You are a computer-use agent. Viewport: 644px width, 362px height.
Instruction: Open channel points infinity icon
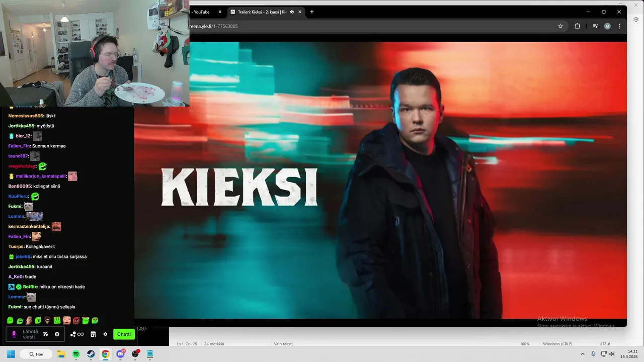pyautogui.click(x=77, y=334)
